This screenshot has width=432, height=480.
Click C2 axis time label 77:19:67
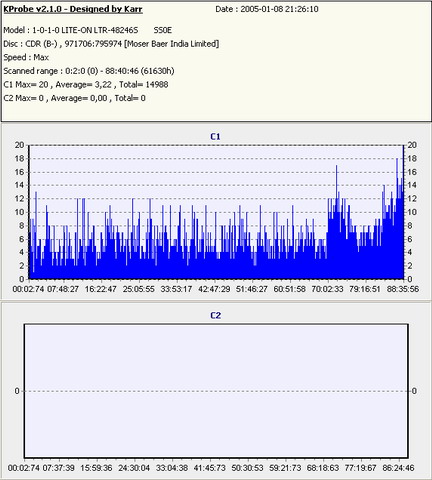[360, 468]
